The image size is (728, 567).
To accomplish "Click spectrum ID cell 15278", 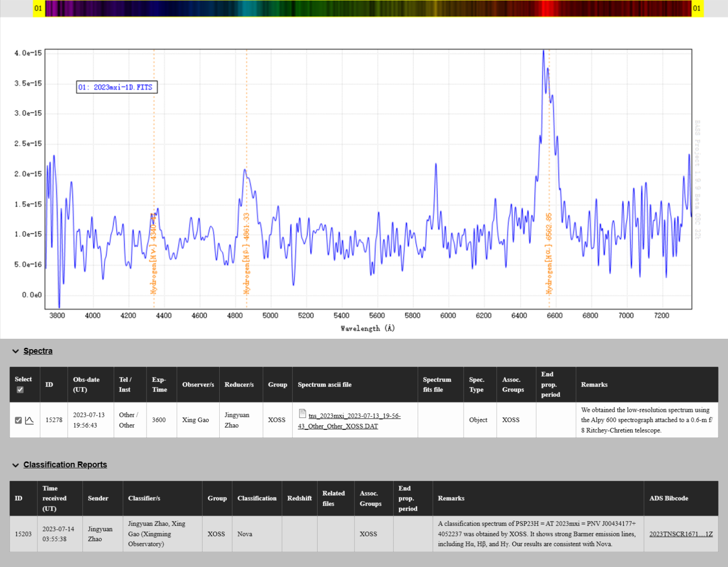I will (x=54, y=420).
